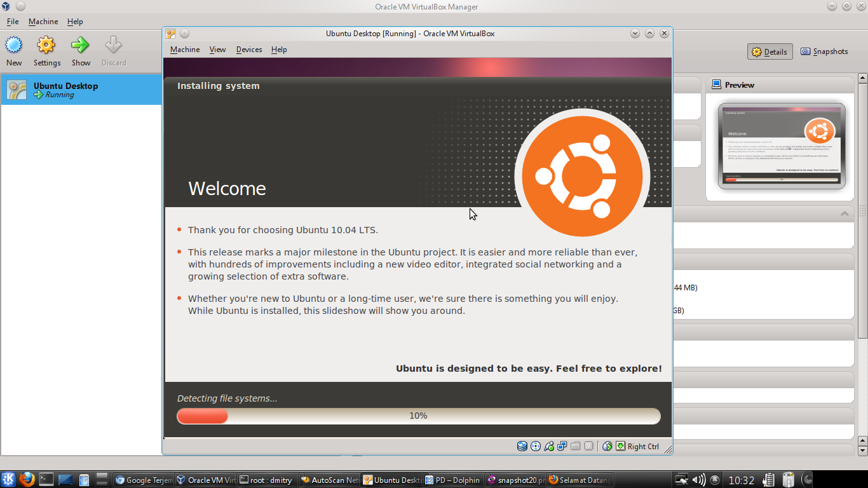Click the Welcome heading in installer slideshow
The height and width of the screenshot is (488, 868).
(227, 189)
